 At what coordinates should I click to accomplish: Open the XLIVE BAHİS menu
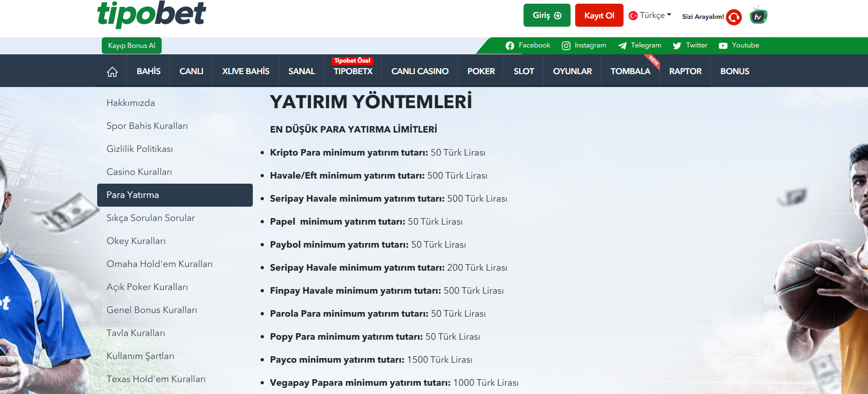tap(245, 71)
